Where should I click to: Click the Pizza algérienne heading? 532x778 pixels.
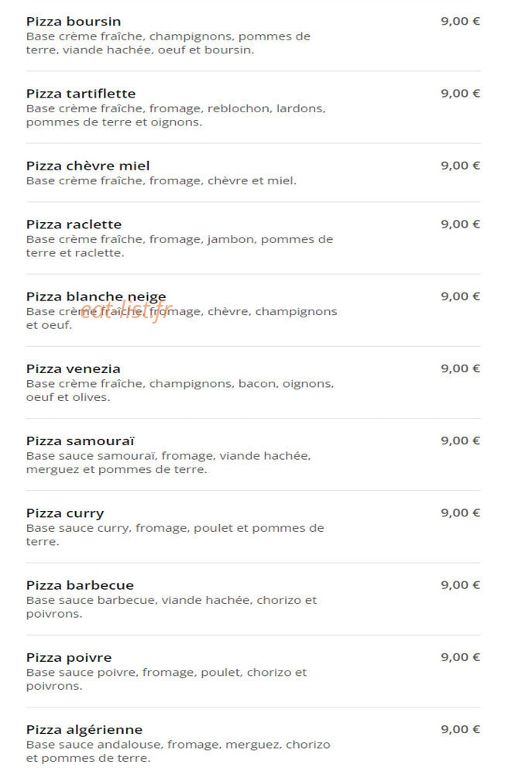coord(84,730)
